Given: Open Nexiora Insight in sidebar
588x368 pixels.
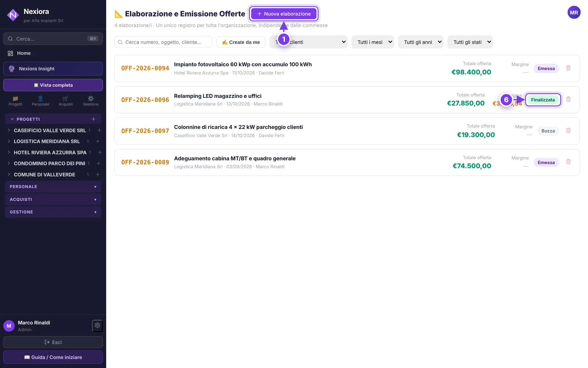Looking at the screenshot, I should 53,69.
